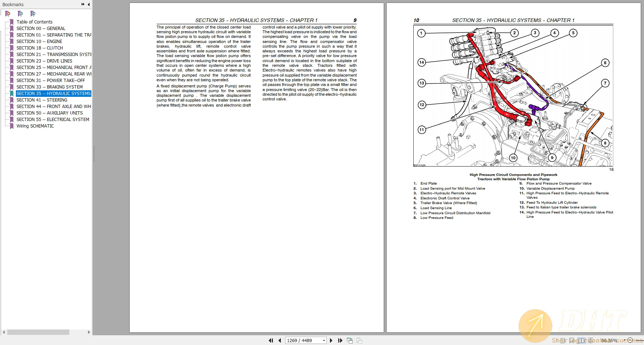The height and width of the screenshot is (345, 644).
Task: Select SECTION 35 -- HYDRAULIC SYSTEMS bookmark
Action: [x=53, y=93]
